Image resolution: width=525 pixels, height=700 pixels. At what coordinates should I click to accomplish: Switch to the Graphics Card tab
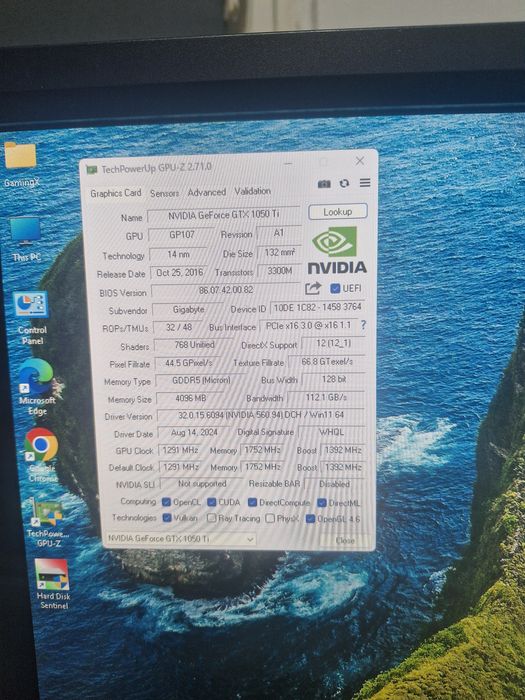(116, 193)
